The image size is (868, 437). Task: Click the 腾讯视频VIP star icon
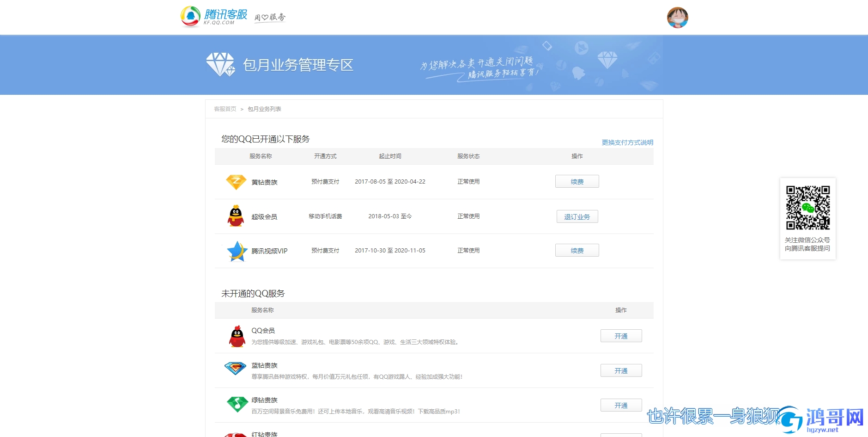(x=237, y=251)
